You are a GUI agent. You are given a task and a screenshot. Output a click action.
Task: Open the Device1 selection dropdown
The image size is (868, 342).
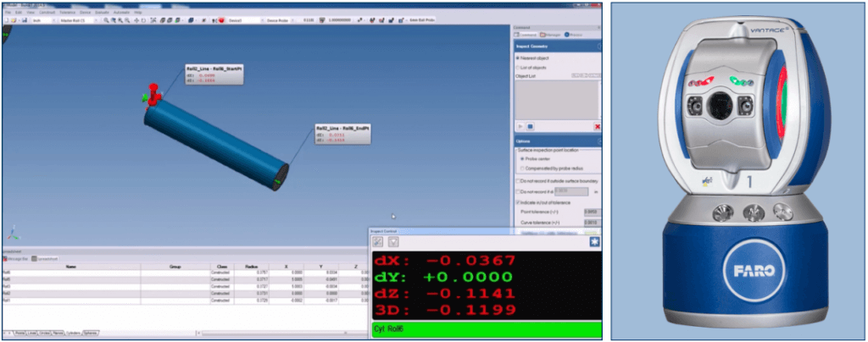coord(246,19)
